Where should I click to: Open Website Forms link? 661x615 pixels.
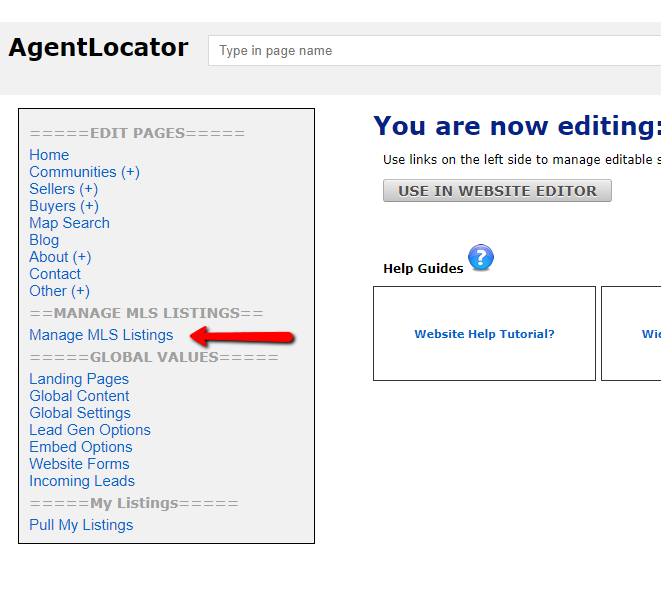[x=79, y=464]
